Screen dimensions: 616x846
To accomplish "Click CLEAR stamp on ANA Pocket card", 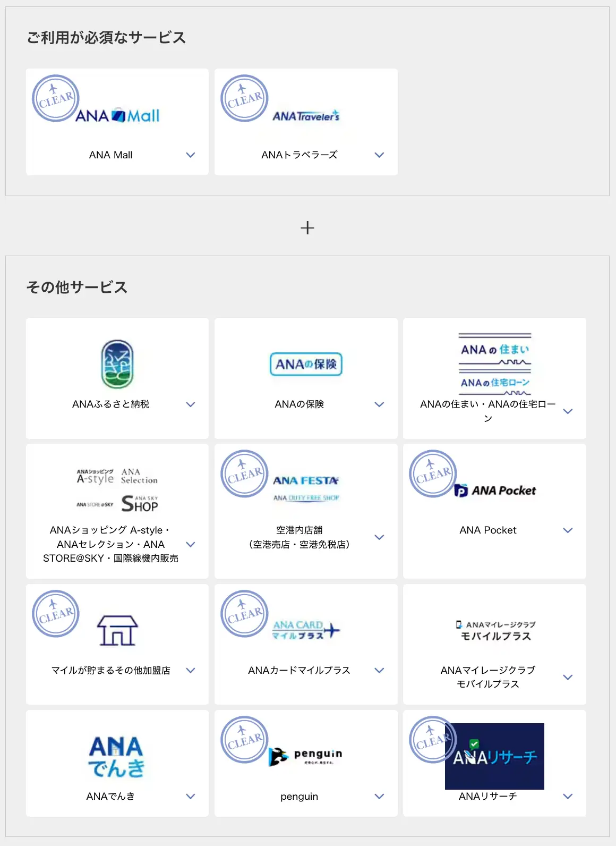I will click(433, 473).
